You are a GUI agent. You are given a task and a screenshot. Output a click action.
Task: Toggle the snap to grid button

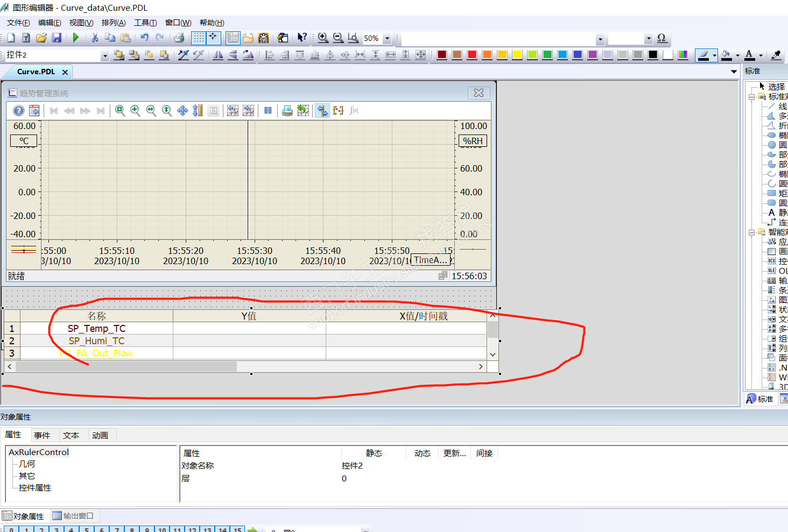214,38
